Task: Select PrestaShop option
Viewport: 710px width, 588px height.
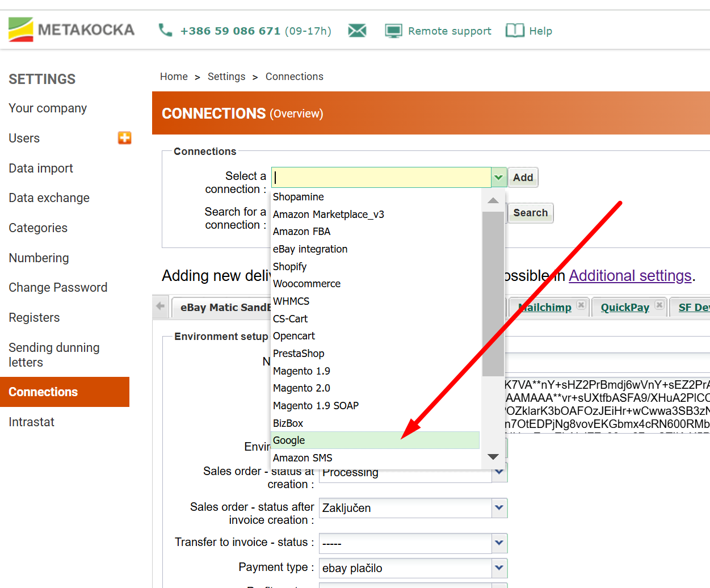Action: pyautogui.click(x=376, y=354)
